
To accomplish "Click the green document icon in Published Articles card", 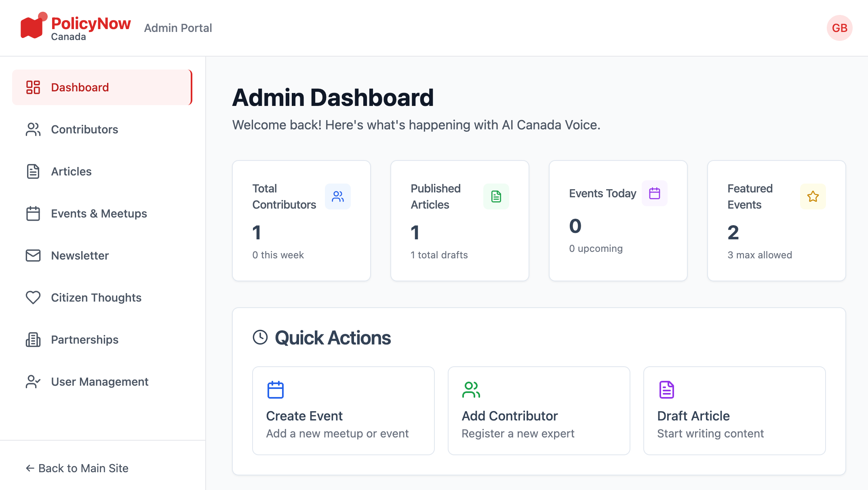I will (496, 196).
